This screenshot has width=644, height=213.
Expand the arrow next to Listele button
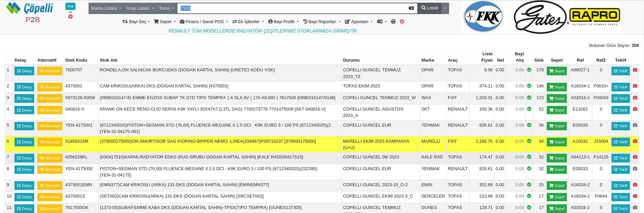[445, 8]
